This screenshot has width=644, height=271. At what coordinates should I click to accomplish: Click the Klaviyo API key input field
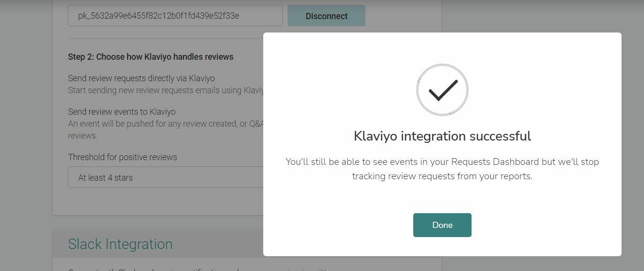[175, 16]
